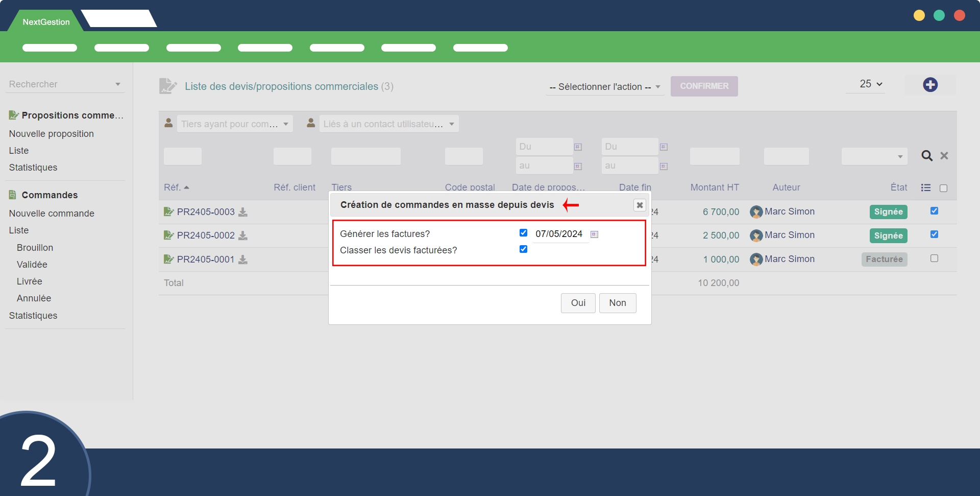Click the download icon next to PR2405-0003

243,212
